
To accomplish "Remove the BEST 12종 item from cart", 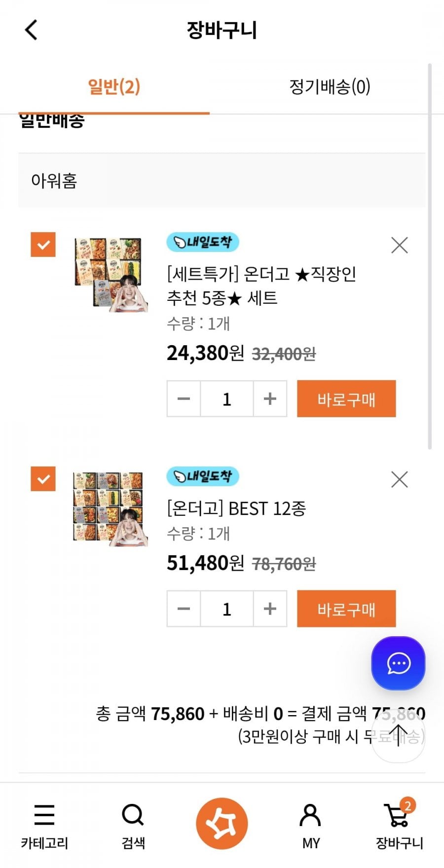I will click(399, 479).
